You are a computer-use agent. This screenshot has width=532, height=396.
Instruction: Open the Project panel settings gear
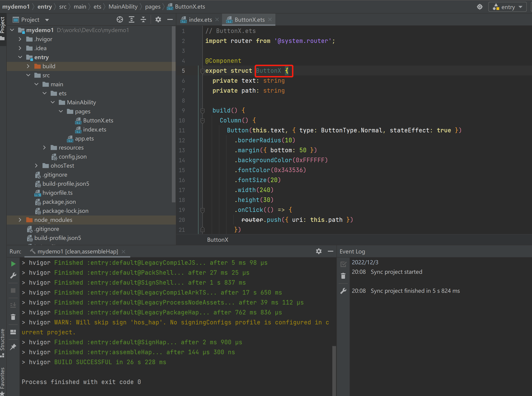158,20
